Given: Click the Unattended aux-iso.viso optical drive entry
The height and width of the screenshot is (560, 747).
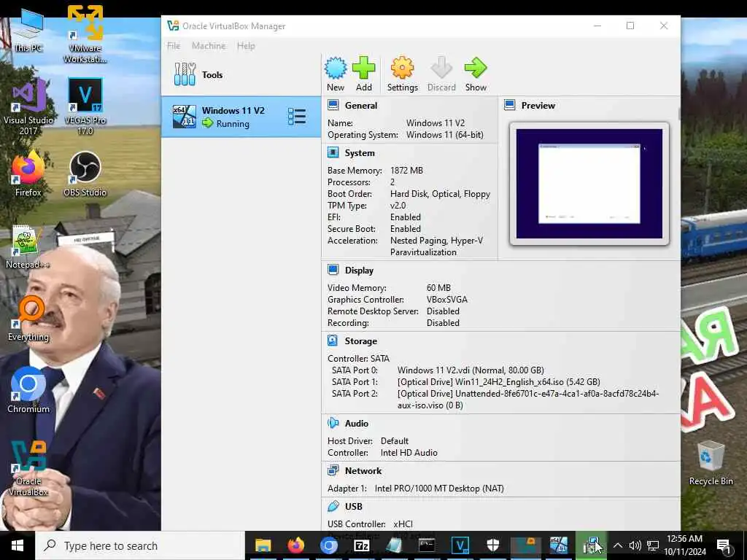Looking at the screenshot, I should click(x=528, y=400).
